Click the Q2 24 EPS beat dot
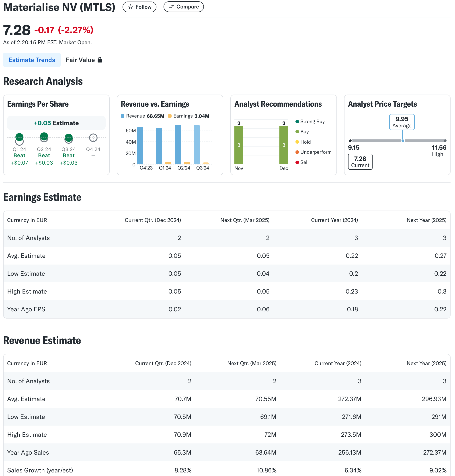 point(44,136)
